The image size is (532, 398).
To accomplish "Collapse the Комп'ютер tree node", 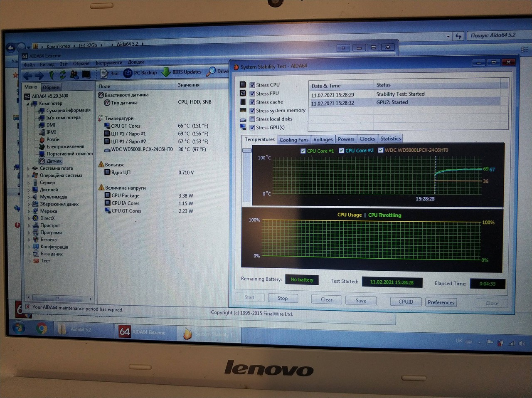I will pyautogui.click(x=28, y=104).
